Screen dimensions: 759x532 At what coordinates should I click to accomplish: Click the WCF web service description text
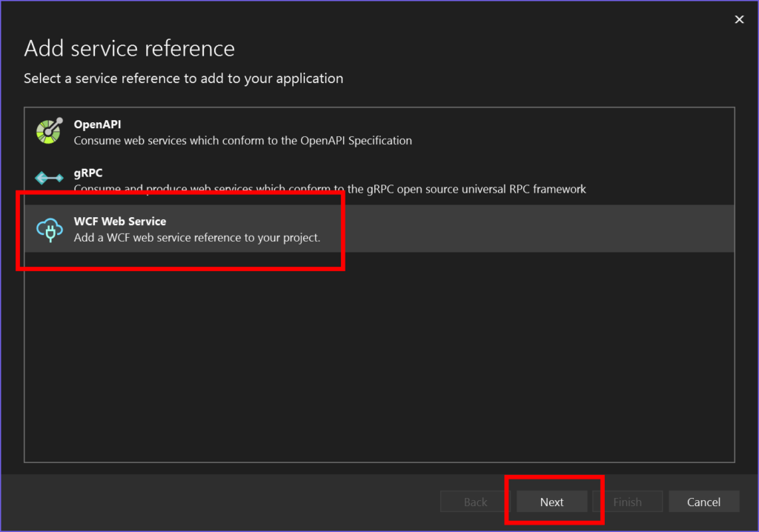197,238
